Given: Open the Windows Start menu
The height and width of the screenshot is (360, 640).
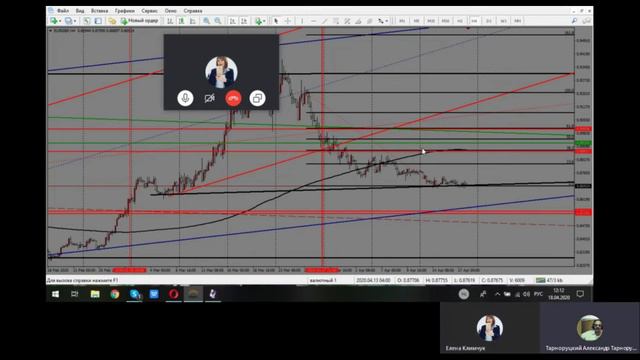Looking at the screenshot, I should click(56, 294).
